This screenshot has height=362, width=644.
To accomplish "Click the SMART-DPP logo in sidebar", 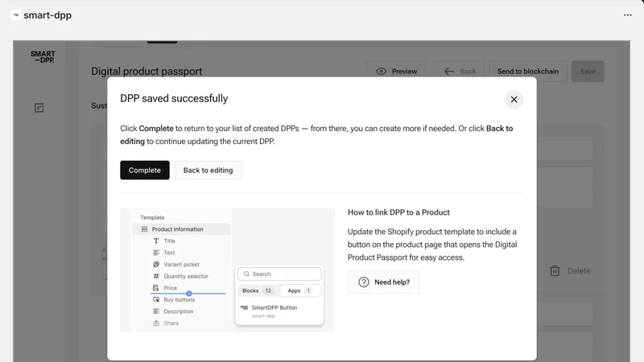I will (x=43, y=56).
